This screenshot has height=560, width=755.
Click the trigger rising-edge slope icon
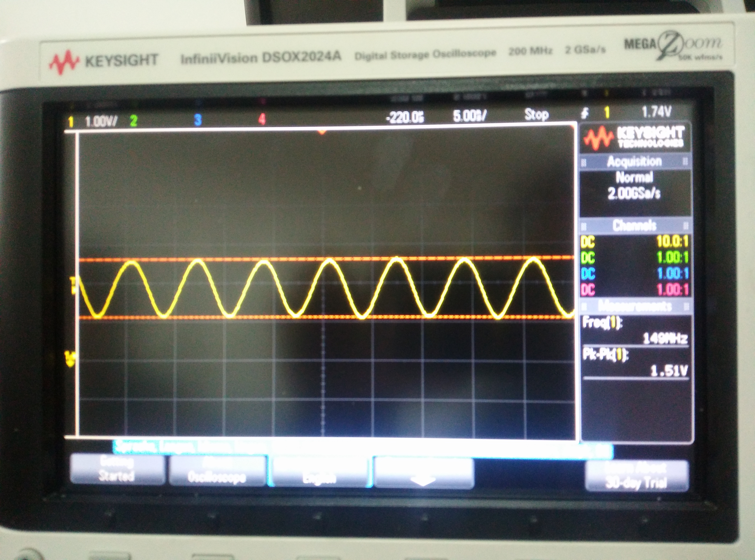[585, 113]
